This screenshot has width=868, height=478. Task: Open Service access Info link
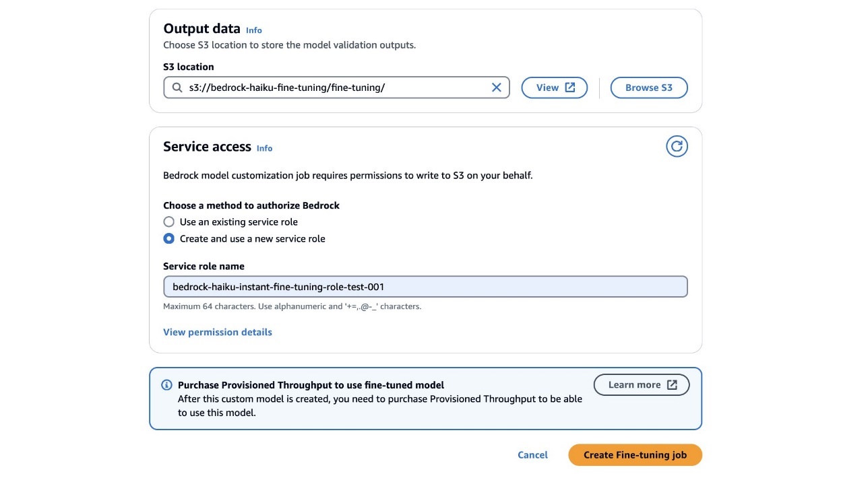265,148
